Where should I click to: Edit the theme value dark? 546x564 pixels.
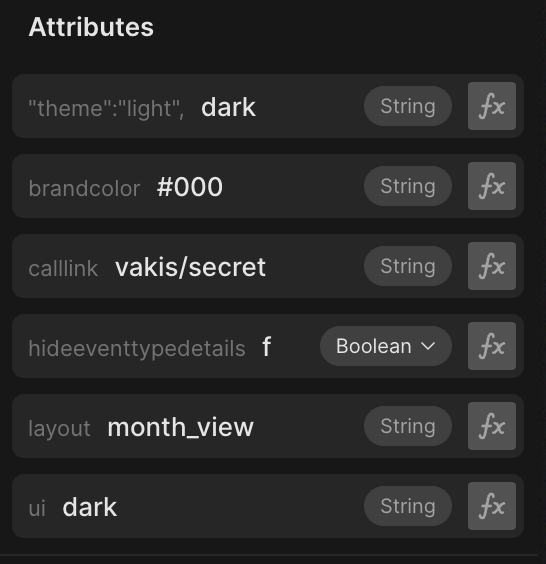(228, 107)
